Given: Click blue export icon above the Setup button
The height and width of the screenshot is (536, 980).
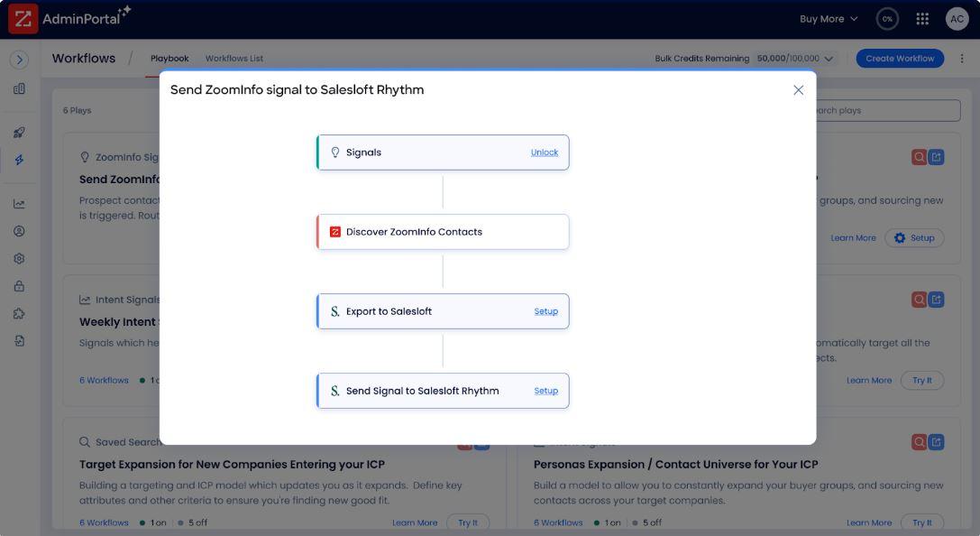Looking at the screenshot, I should pos(936,157).
